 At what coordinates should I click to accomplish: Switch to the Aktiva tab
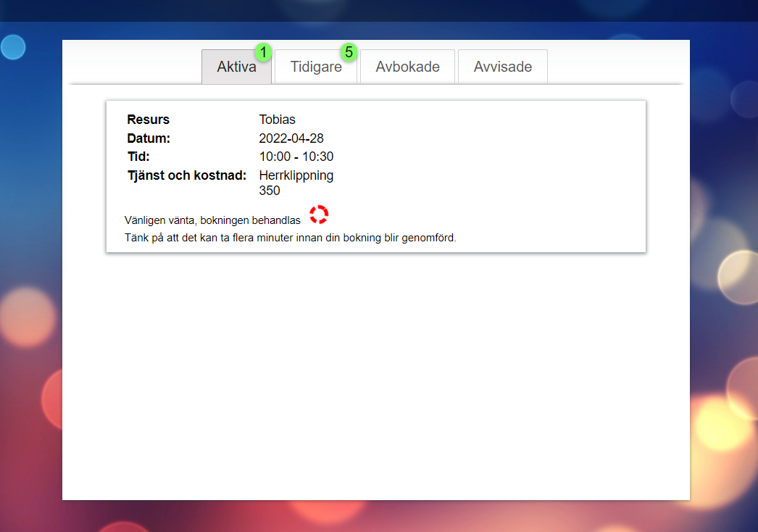(236, 67)
